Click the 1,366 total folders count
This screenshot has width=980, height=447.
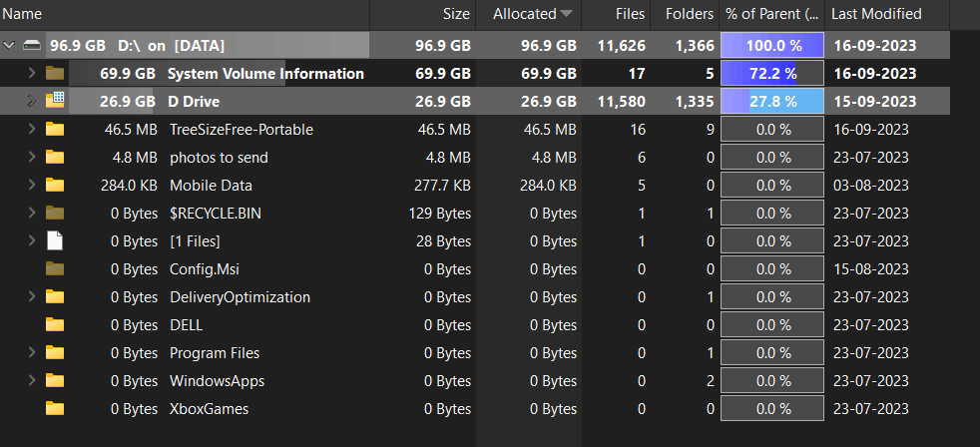pos(695,46)
